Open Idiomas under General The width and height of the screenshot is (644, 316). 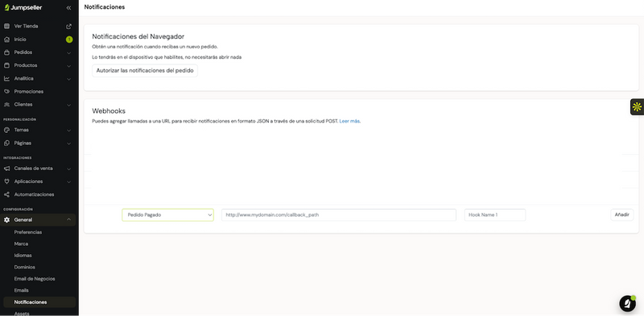(x=23, y=255)
